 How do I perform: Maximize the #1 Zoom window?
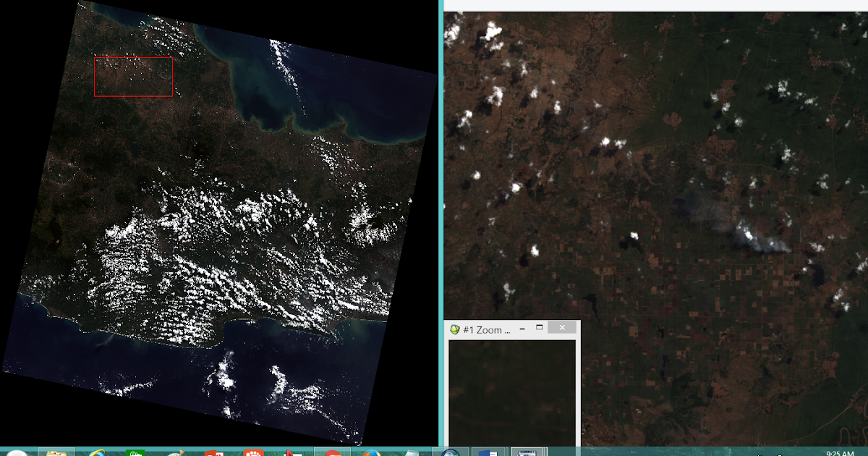pyautogui.click(x=538, y=327)
